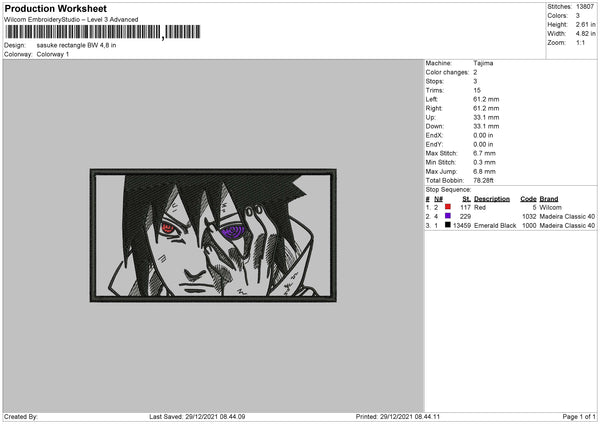The height and width of the screenshot is (424, 600).
Task: Click the Width value 4.82 in
Action: pyautogui.click(x=585, y=34)
